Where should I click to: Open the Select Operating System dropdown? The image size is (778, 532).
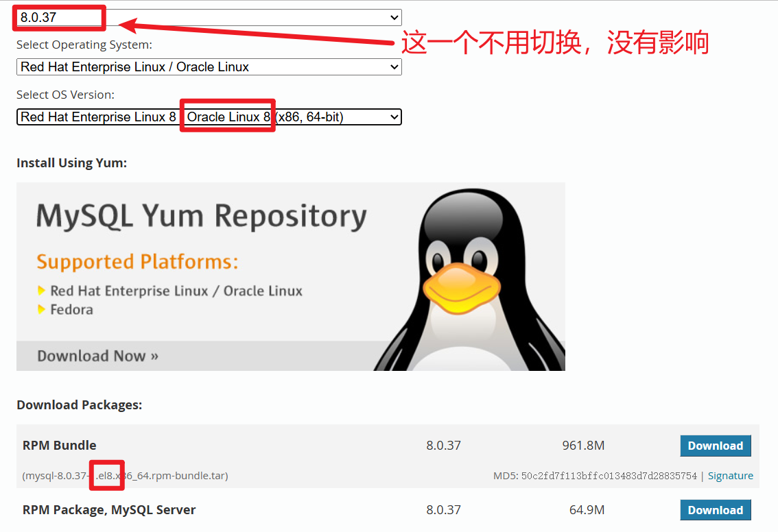(x=209, y=67)
